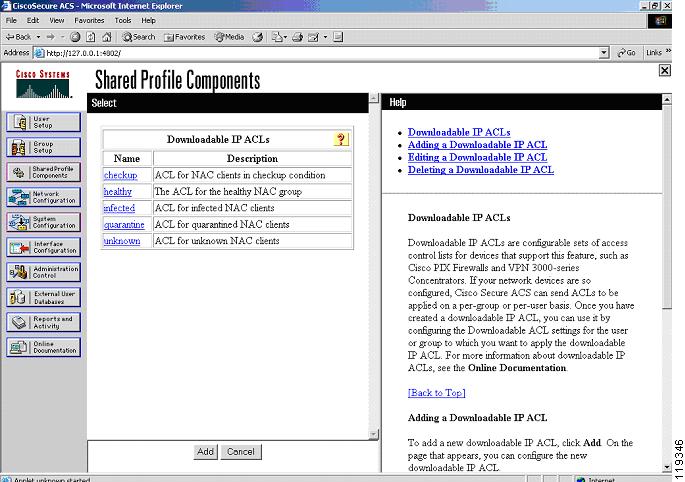Image resolution: width=685 pixels, height=482 pixels.
Task: Click the Add button
Action: pos(205,451)
